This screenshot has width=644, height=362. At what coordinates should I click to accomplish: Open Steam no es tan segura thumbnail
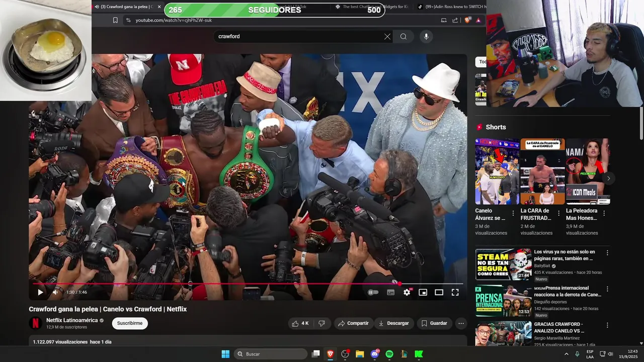point(503,264)
